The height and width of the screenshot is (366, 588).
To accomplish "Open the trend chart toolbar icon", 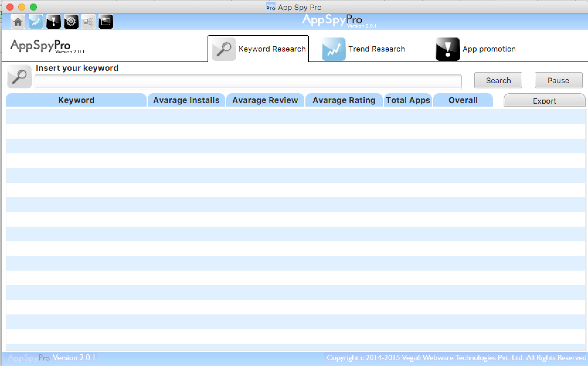I will coord(36,22).
